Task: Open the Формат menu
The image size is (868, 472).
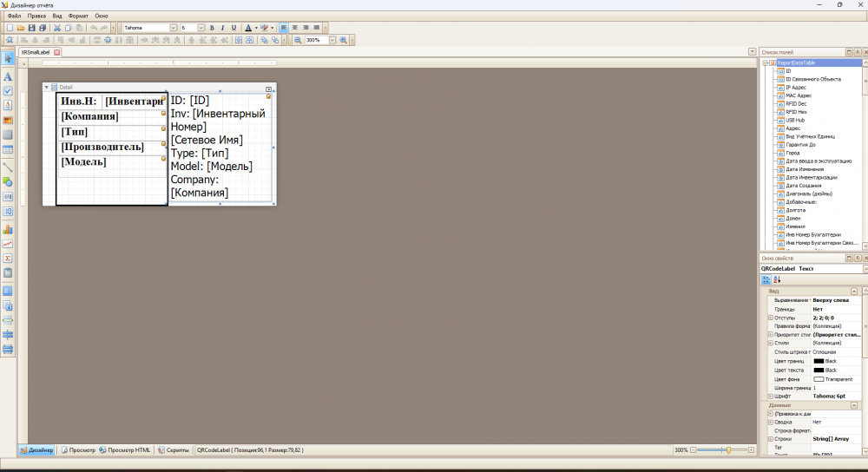Action: pos(78,16)
